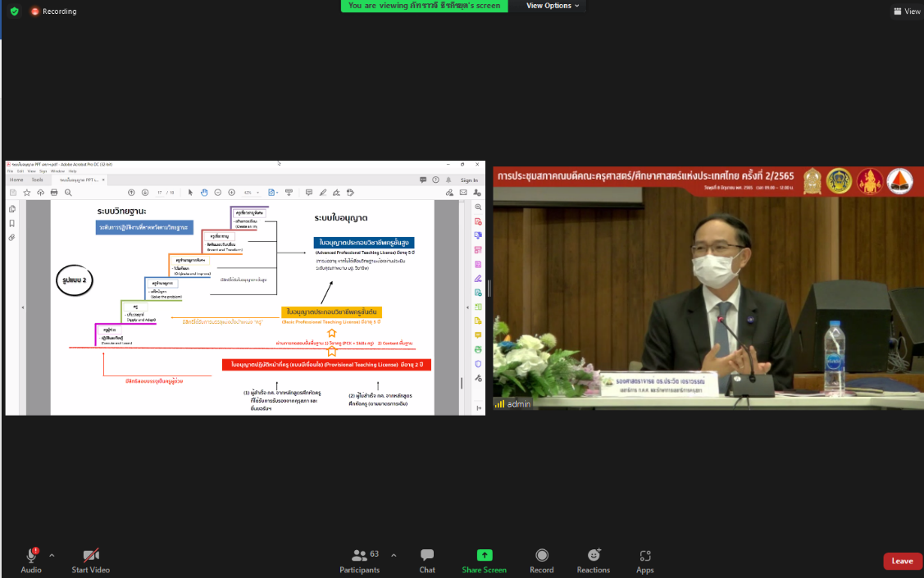This screenshot has width=924, height=578.
Task: Activate the Hand pan tool in Acrobat
Action: (x=204, y=193)
